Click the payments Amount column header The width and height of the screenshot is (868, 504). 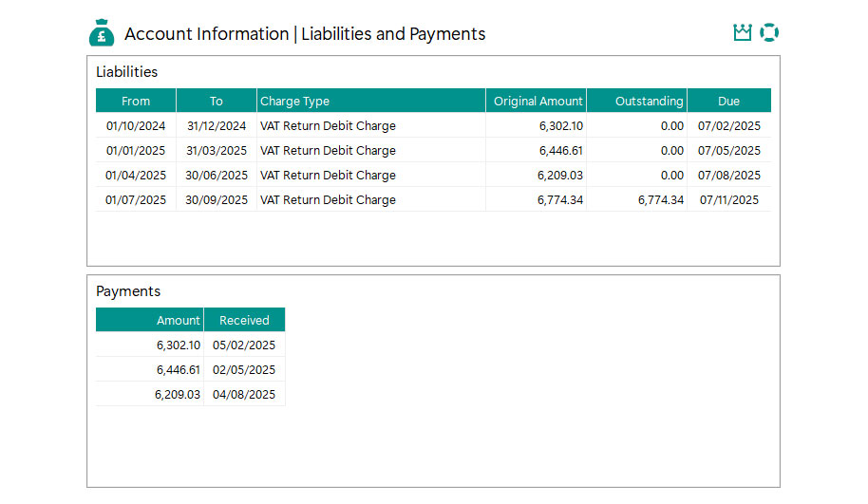click(178, 321)
